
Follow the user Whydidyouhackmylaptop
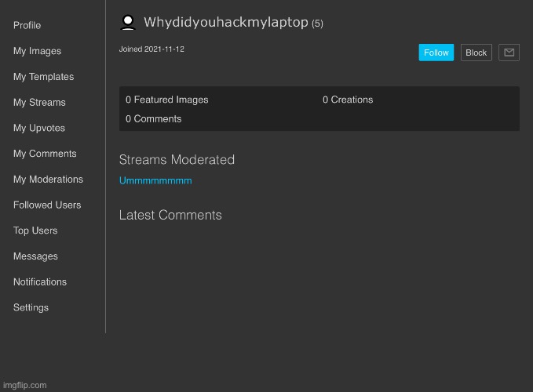coord(436,53)
